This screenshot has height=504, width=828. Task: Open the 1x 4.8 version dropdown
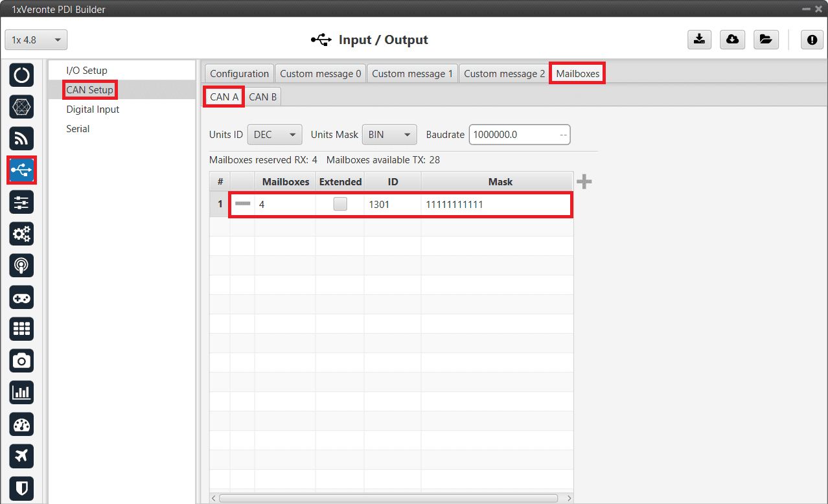pyautogui.click(x=36, y=40)
